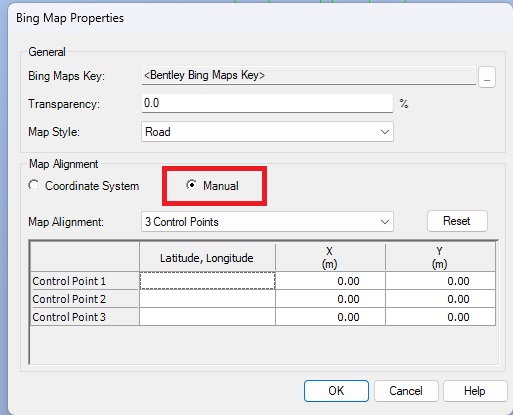Click Control Point 1 Y value cell
Image resolution: width=513 pixels, height=415 pixels.
tap(440, 281)
